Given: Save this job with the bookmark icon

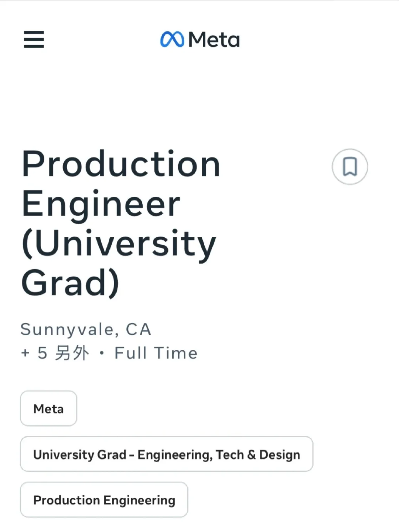Looking at the screenshot, I should click(x=350, y=167).
